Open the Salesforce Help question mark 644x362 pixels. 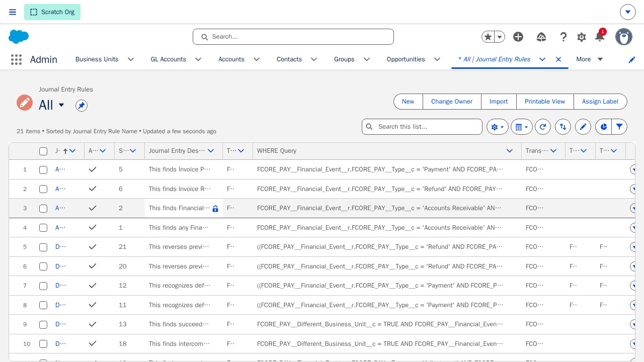pyautogui.click(x=563, y=37)
